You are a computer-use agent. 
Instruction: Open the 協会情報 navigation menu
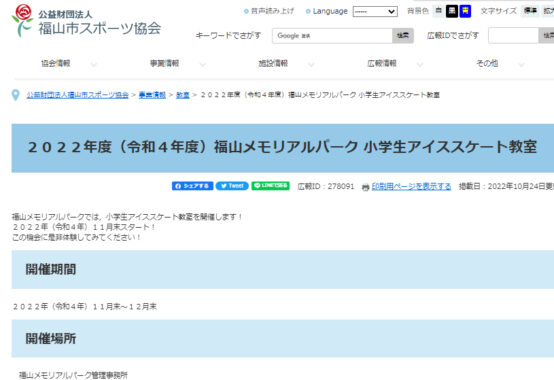[x=56, y=64]
